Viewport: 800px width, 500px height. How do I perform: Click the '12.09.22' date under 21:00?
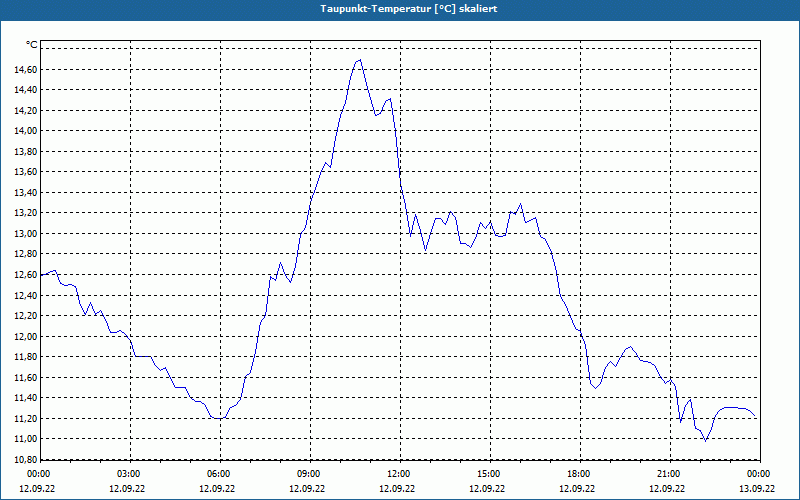tap(667, 488)
